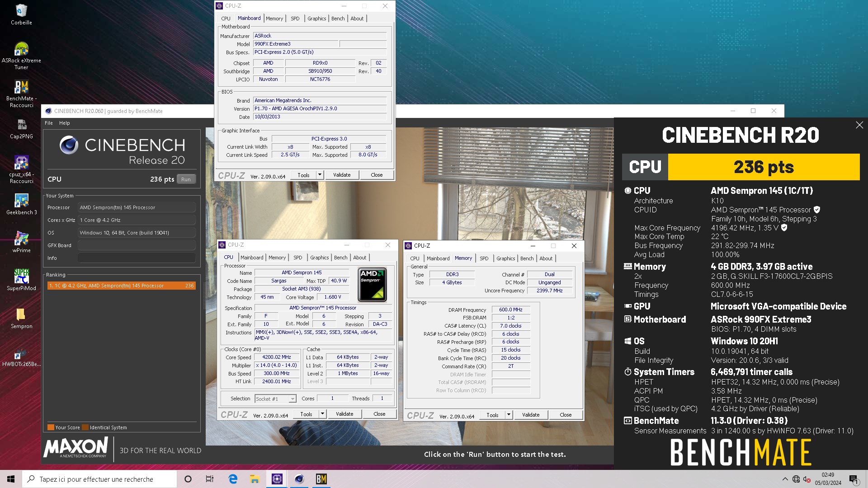Click the Info input field in Cinebench

click(137, 258)
